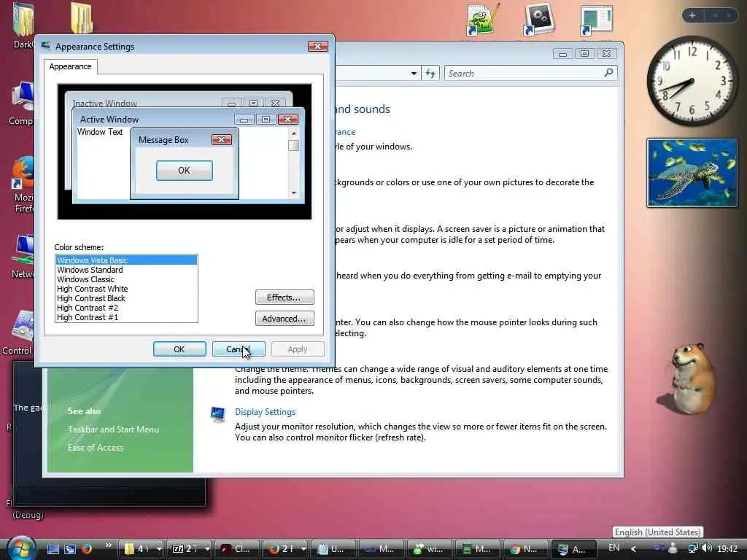Select Windows Vista Basic color scheme

126,260
